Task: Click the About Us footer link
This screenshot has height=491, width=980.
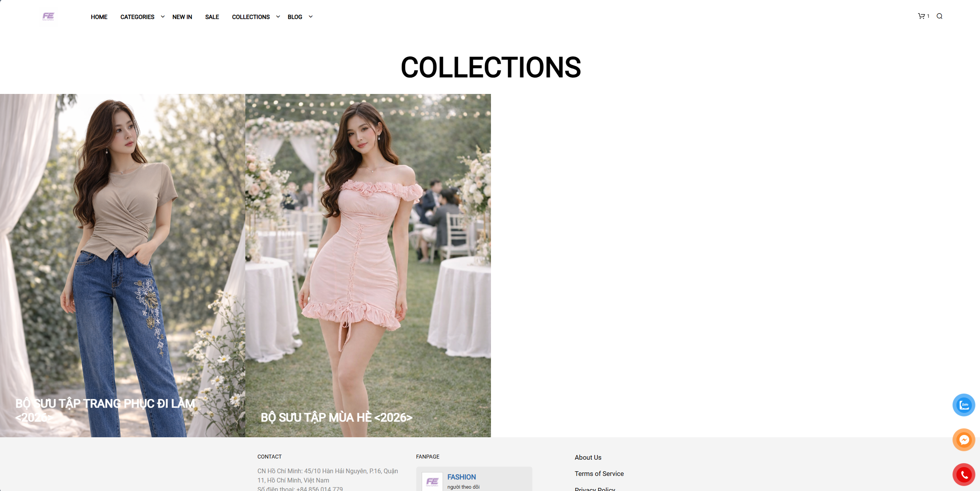Action: tap(588, 457)
